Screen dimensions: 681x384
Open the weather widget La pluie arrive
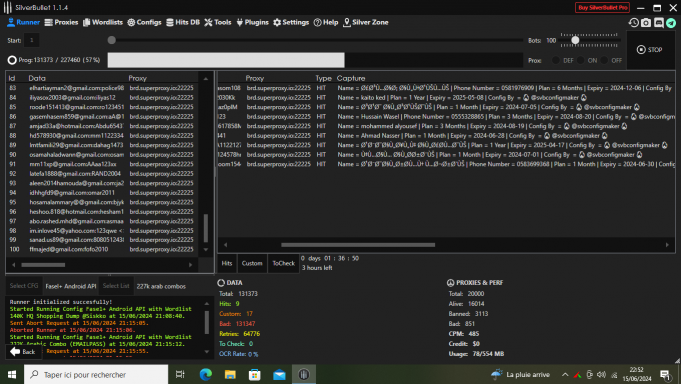520,374
